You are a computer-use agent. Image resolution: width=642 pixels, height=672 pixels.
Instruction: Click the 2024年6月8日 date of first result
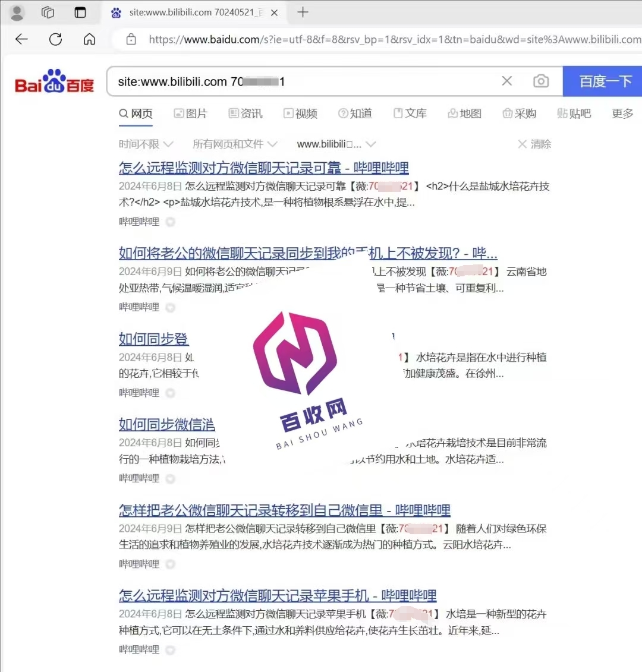point(150,186)
